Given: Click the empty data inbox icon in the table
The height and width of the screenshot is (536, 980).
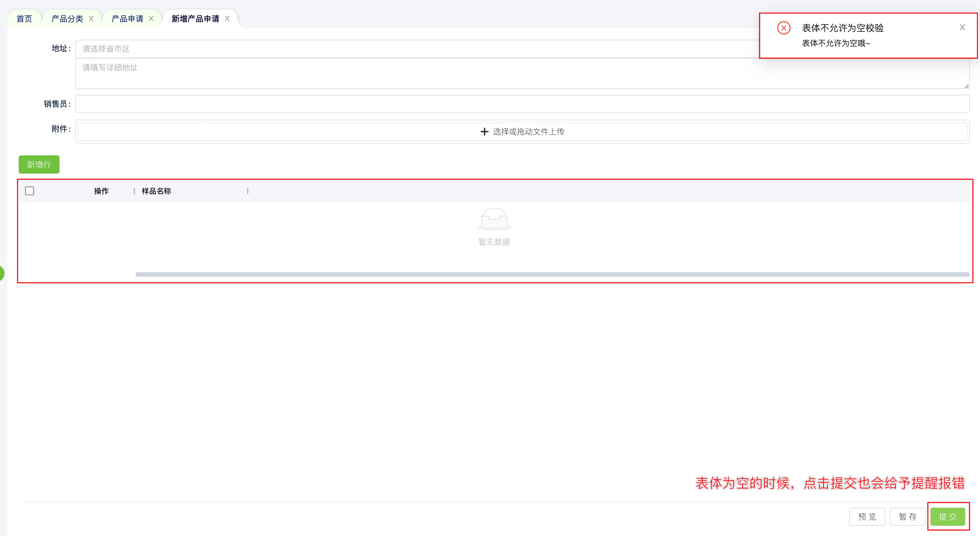Looking at the screenshot, I should pos(494,219).
